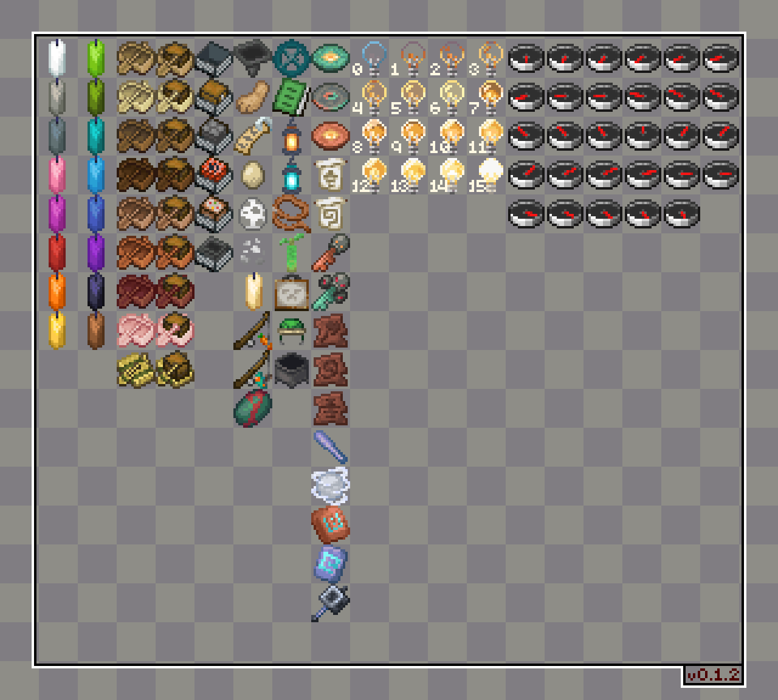
Task: Pick the white candle
Action: pos(57,58)
